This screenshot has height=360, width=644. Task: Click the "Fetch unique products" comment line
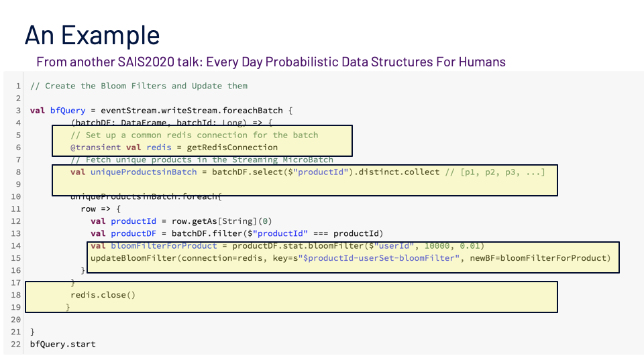pos(201,160)
